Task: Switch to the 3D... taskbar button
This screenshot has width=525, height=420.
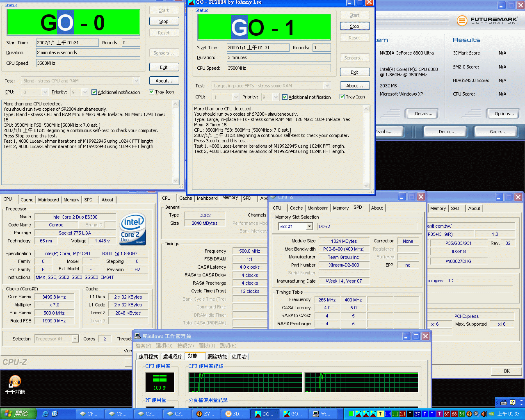Action: coord(235,413)
